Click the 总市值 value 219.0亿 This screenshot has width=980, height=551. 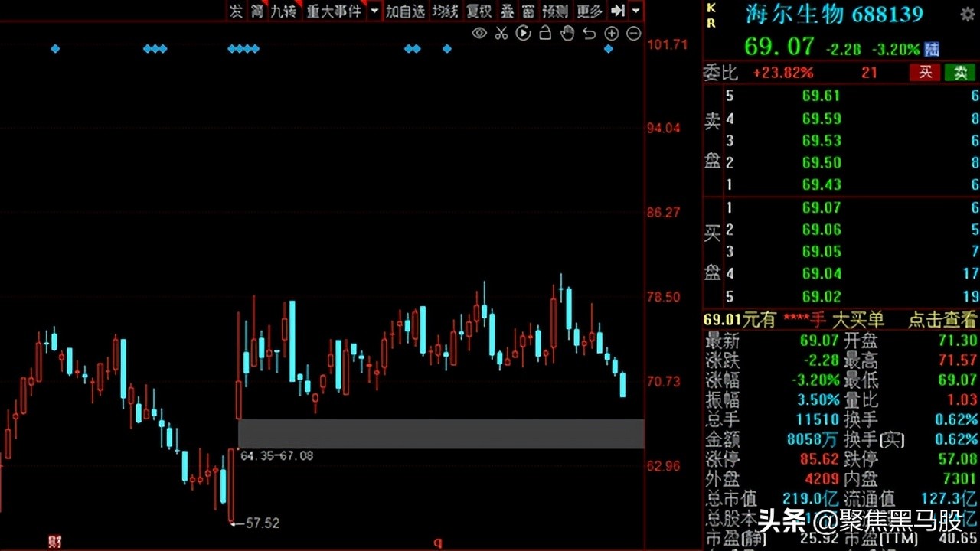pos(812,499)
